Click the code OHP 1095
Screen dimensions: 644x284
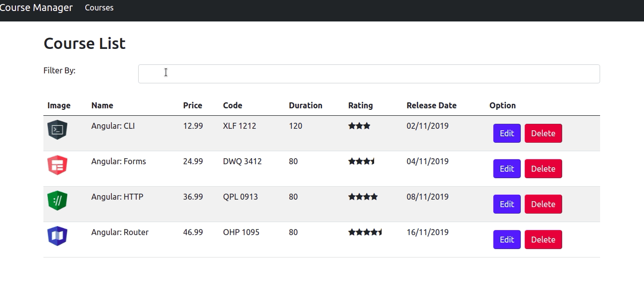[241, 232]
